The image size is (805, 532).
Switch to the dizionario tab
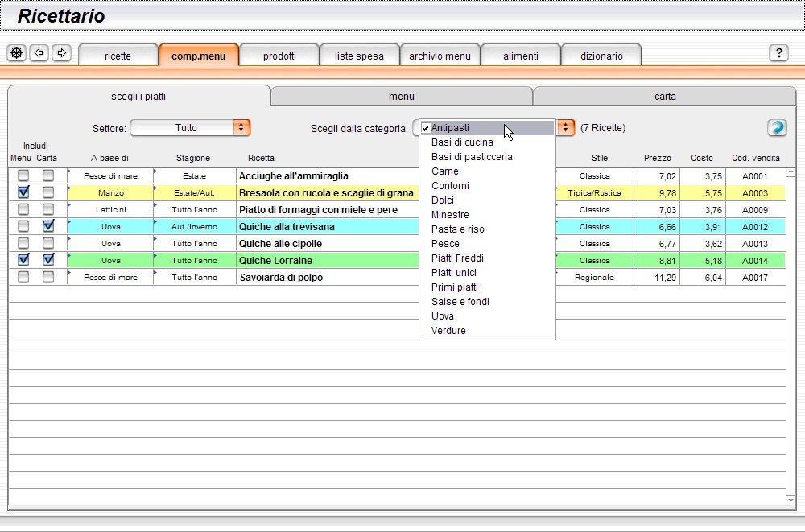pos(601,56)
